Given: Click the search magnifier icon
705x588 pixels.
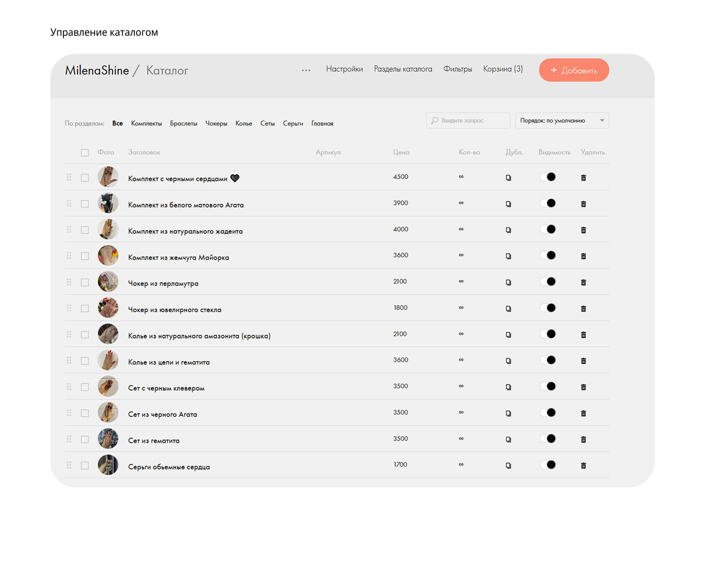Looking at the screenshot, I should (x=434, y=120).
